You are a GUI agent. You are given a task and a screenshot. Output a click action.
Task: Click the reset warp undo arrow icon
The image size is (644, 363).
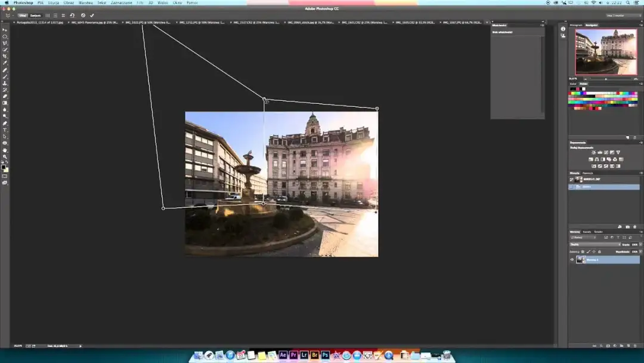click(x=72, y=16)
